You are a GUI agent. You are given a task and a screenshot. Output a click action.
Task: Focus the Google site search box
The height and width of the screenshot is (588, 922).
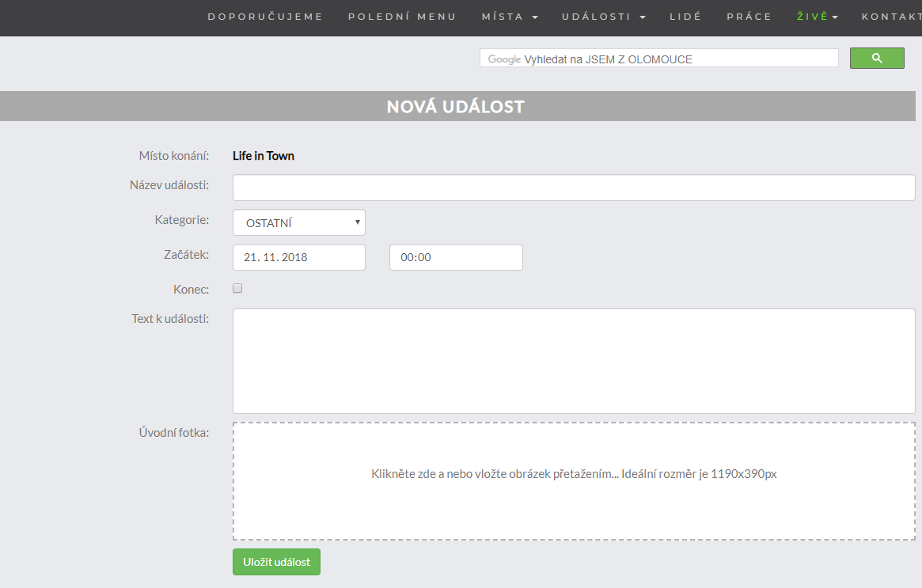coord(658,59)
